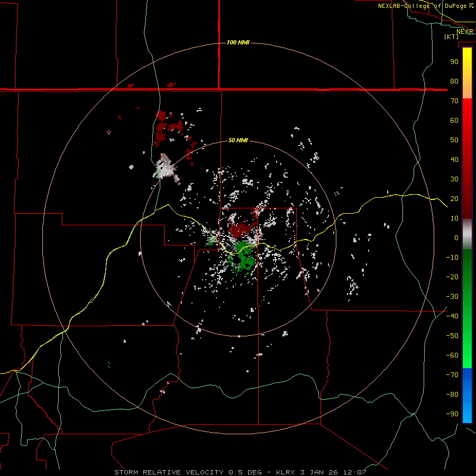Click the -10 knot label on scale
This screenshot has height=476, width=476.
click(x=452, y=258)
